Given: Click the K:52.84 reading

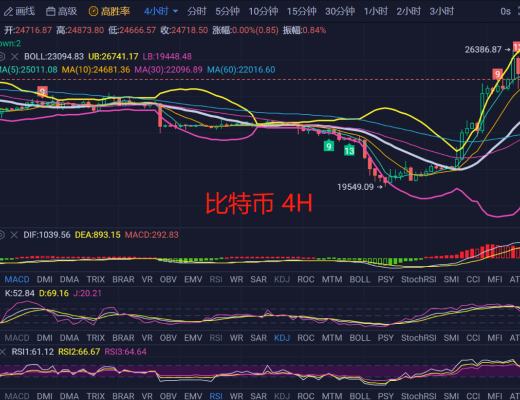Looking at the screenshot, I should click(x=19, y=293).
